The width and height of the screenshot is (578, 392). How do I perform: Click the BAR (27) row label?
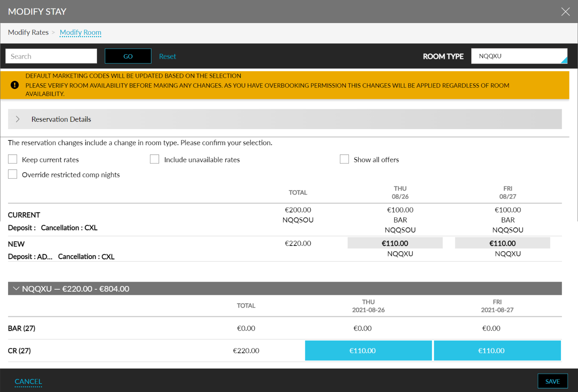coord(22,328)
